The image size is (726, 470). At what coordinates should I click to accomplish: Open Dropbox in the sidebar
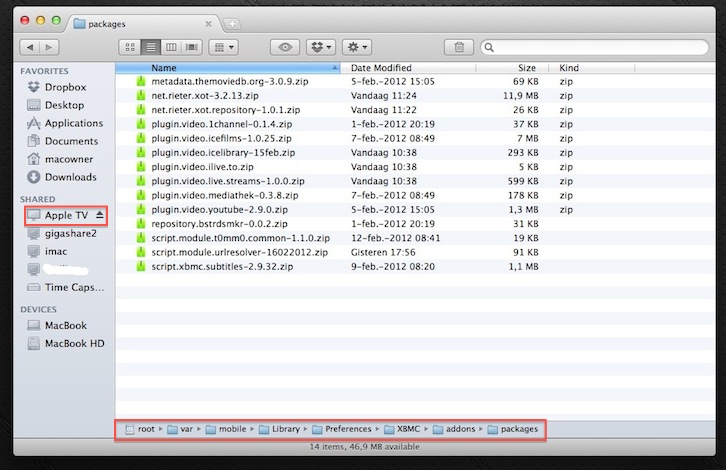(65, 87)
